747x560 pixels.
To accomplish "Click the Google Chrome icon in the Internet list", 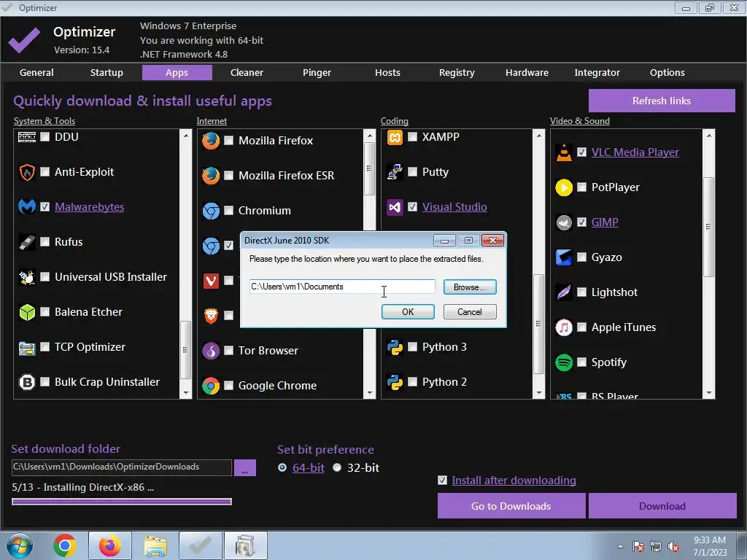I will [x=211, y=385].
